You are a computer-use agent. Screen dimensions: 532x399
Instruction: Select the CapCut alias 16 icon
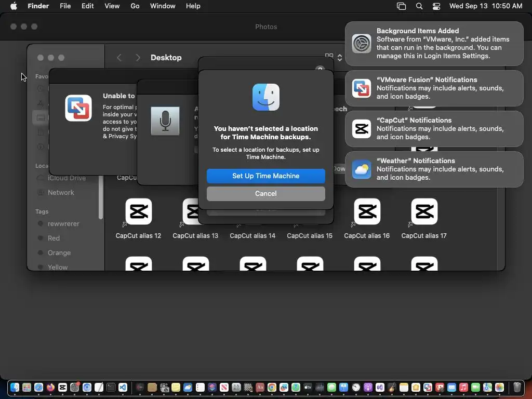(367, 212)
